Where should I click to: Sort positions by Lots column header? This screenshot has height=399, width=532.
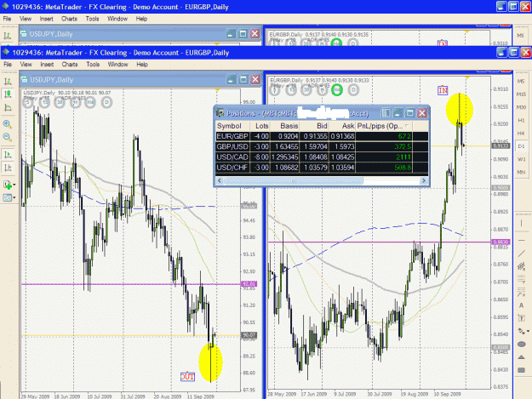(260, 126)
